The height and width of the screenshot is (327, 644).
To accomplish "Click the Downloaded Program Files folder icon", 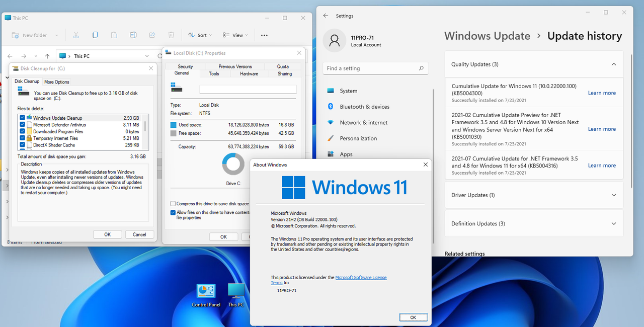I will (x=29, y=131).
